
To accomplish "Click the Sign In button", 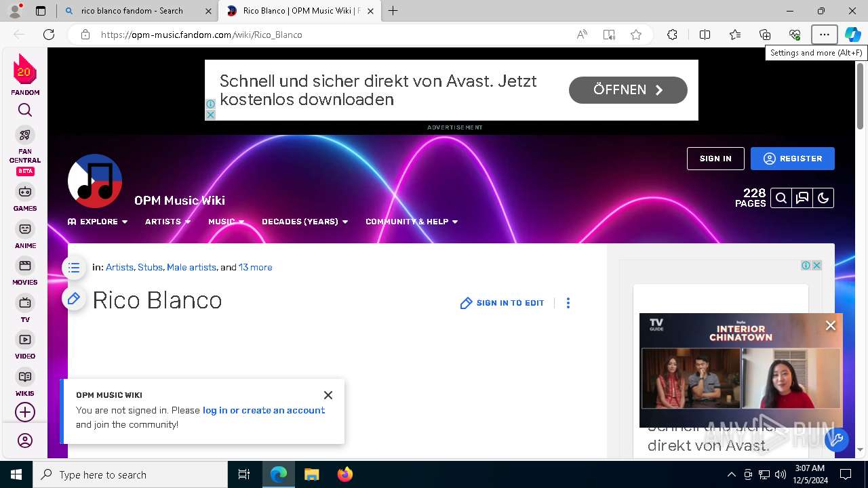I will 715,159.
